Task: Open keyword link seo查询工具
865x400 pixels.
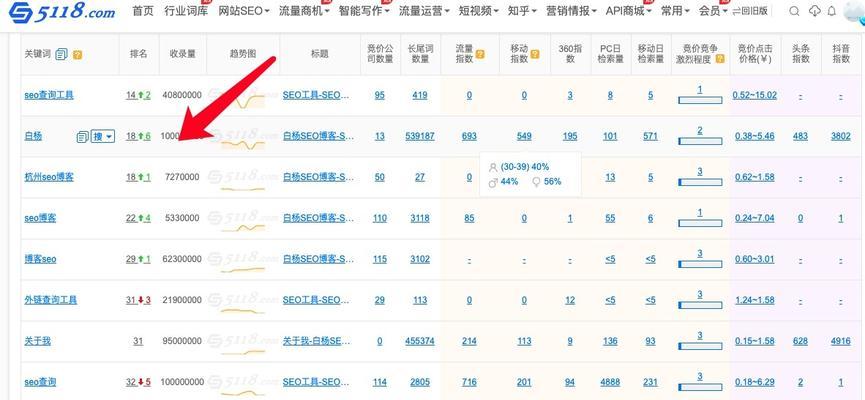Action: (49, 95)
